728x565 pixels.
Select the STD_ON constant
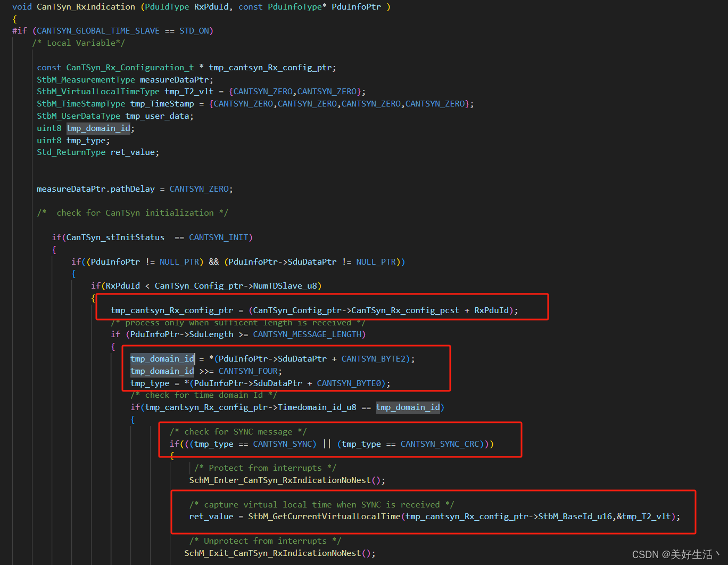(194, 31)
